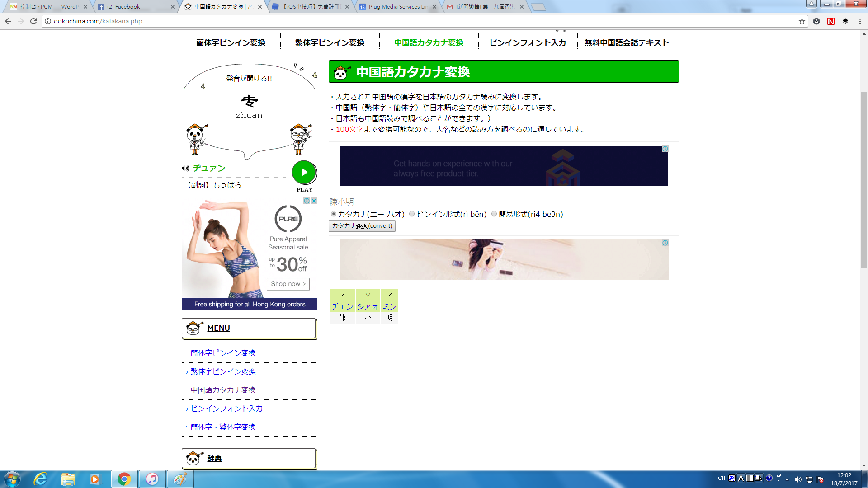Close the Pure Apparel ad with X
Viewport: 868px width, 488px height.
tap(314, 201)
